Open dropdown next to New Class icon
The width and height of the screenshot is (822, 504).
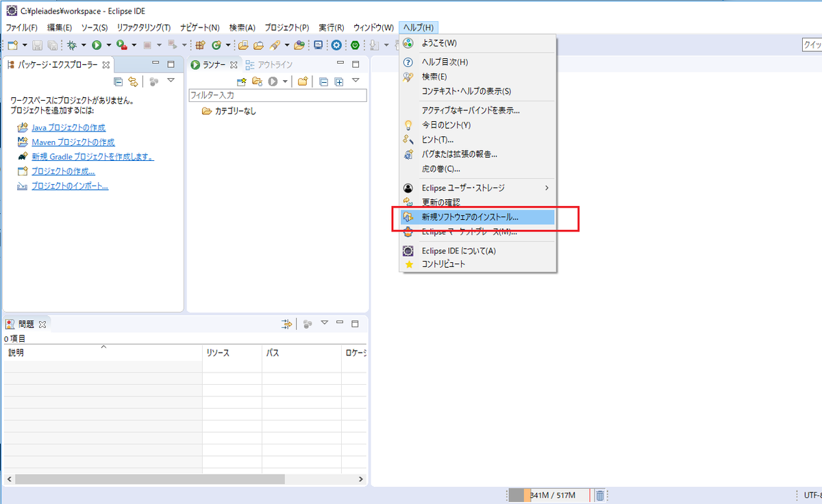227,45
